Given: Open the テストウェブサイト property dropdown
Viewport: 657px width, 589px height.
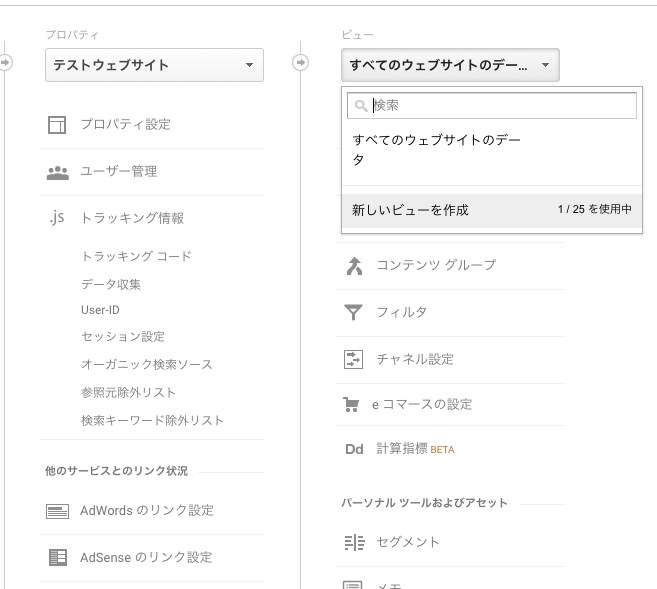Looking at the screenshot, I should (x=154, y=66).
